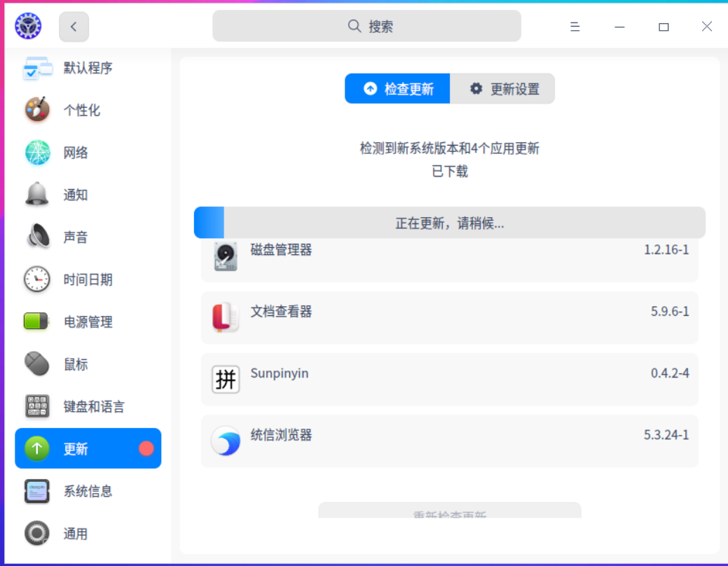This screenshot has width=728, height=566.
Task: Open Default Programs sidebar icon
Action: pyautogui.click(x=37, y=68)
